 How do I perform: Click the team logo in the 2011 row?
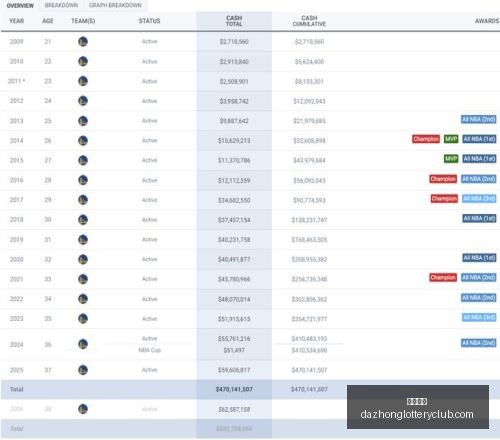(83, 81)
